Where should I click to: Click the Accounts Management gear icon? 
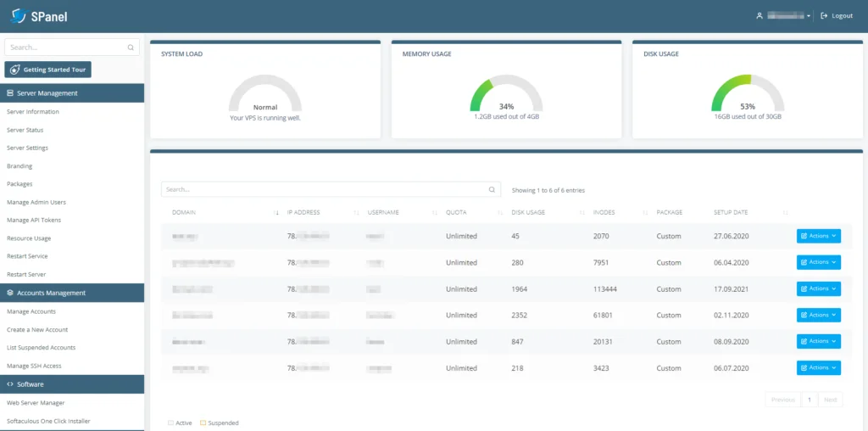(10, 293)
